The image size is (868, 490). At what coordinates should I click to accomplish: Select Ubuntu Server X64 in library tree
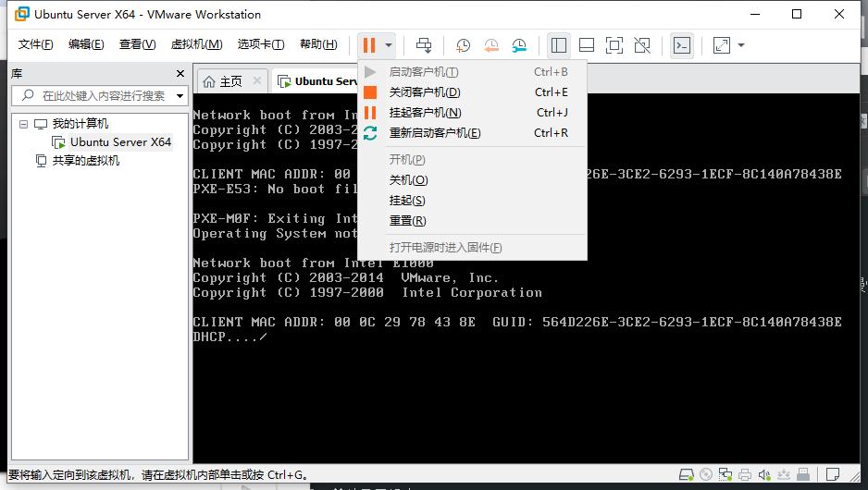click(120, 142)
